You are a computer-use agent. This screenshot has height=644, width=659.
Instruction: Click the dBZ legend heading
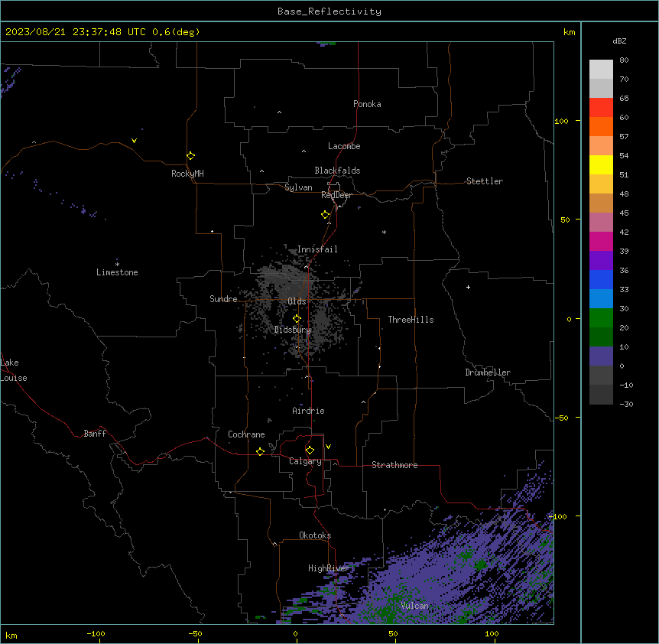tap(619, 41)
